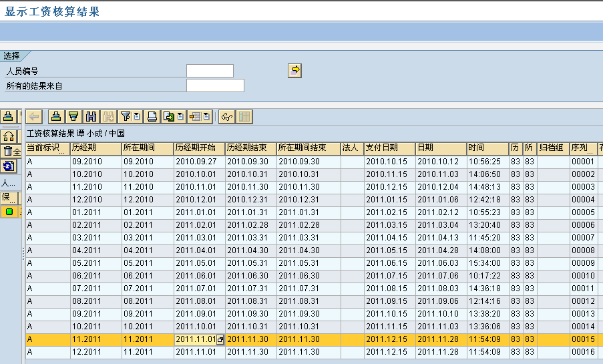Screen dimensions: 603x364
Task: Click the 所有的结果来自 input field
Action: [x=215, y=85]
